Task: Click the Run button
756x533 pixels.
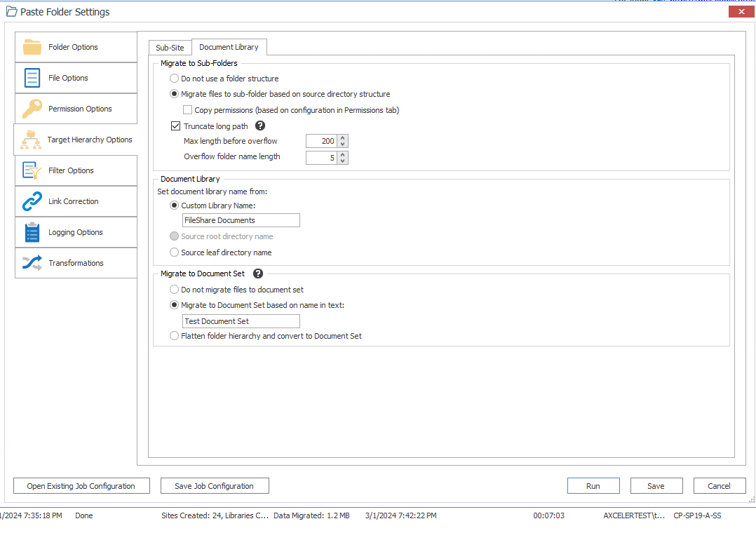Action: [593, 485]
